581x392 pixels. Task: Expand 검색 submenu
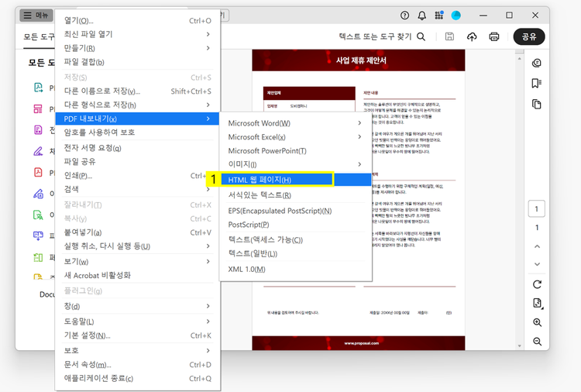coord(137,189)
